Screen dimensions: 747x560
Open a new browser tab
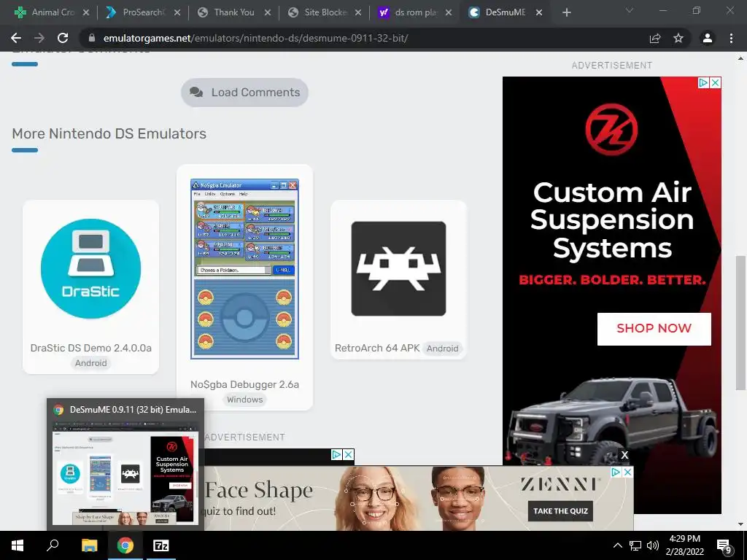[x=566, y=13]
